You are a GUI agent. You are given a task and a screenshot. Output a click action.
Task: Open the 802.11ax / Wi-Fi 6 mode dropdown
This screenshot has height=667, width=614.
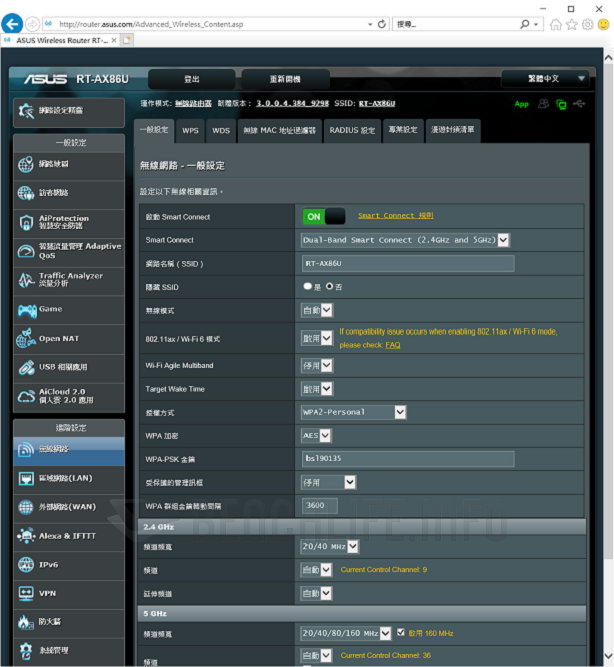coord(317,339)
